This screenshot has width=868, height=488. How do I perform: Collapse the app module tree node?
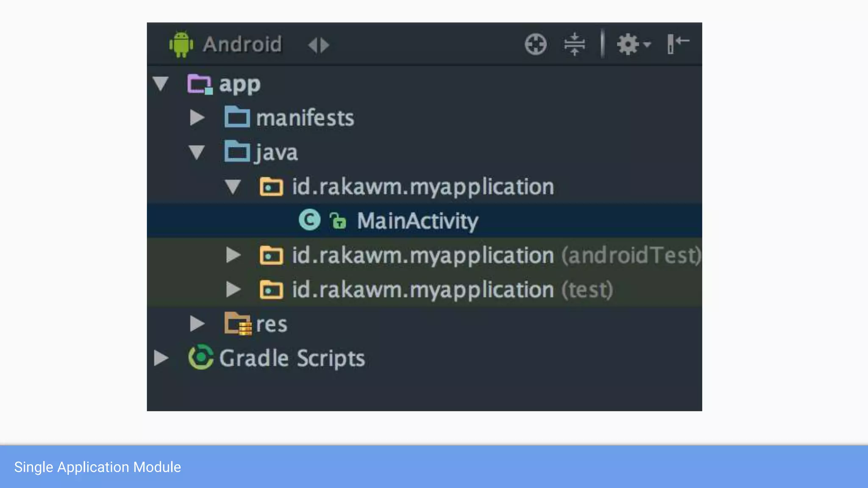pos(161,83)
